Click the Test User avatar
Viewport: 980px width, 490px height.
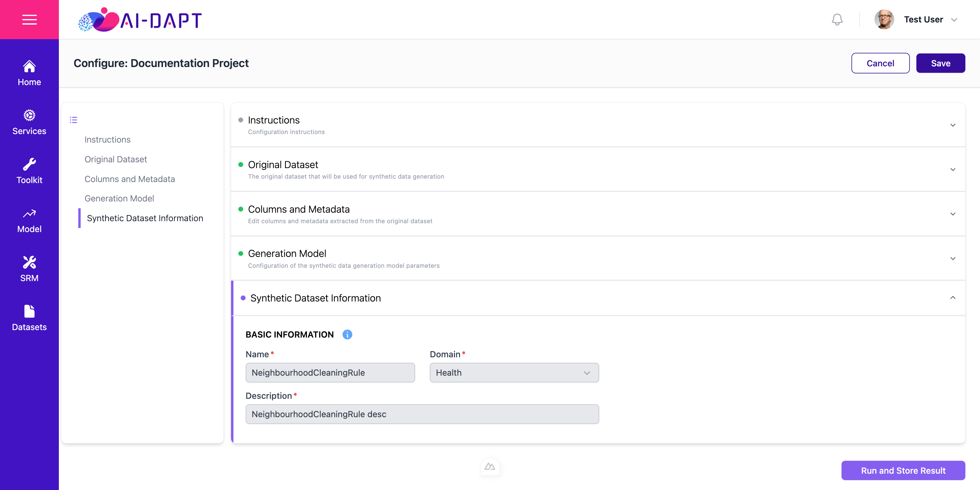click(x=884, y=19)
